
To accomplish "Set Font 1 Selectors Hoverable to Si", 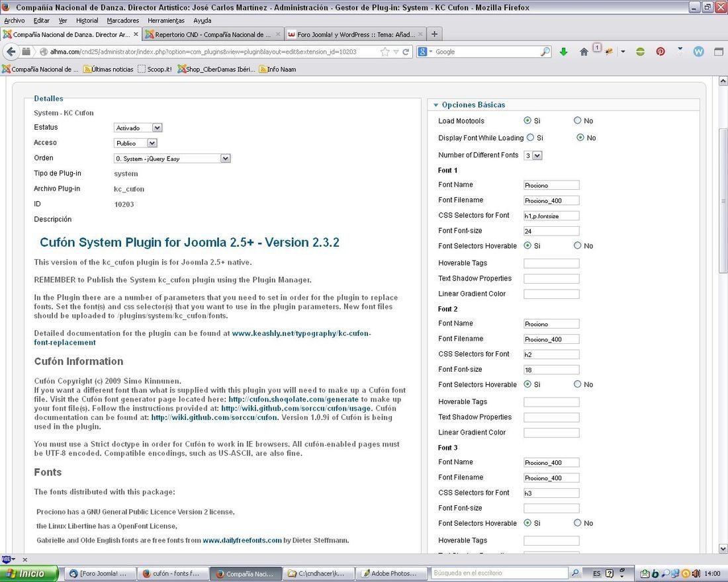I will (x=527, y=245).
